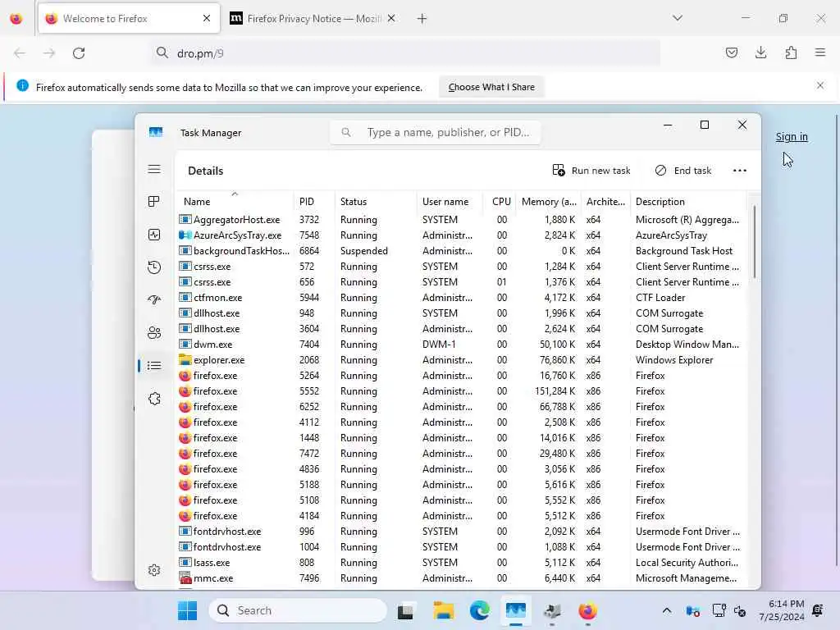The height and width of the screenshot is (630, 840).
Task: Open the Startup apps icon in sidebar
Action: point(154,299)
